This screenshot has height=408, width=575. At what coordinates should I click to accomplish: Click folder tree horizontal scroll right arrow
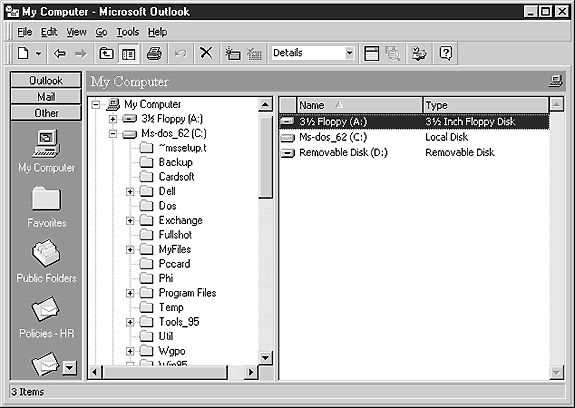tap(251, 372)
